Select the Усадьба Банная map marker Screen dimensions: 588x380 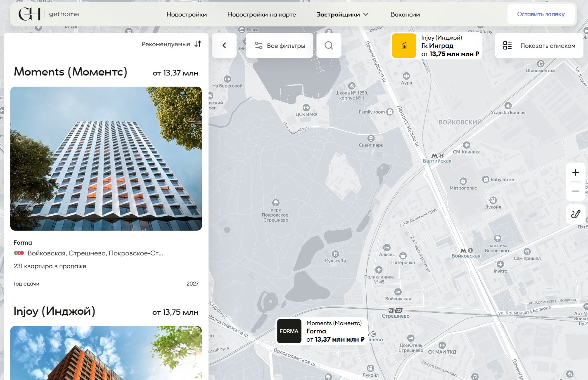pyautogui.click(x=508, y=106)
